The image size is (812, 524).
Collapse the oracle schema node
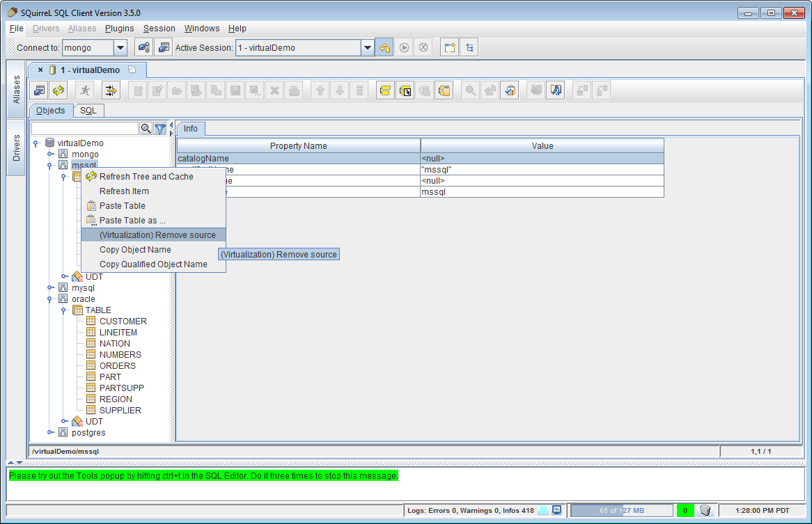pos(50,299)
